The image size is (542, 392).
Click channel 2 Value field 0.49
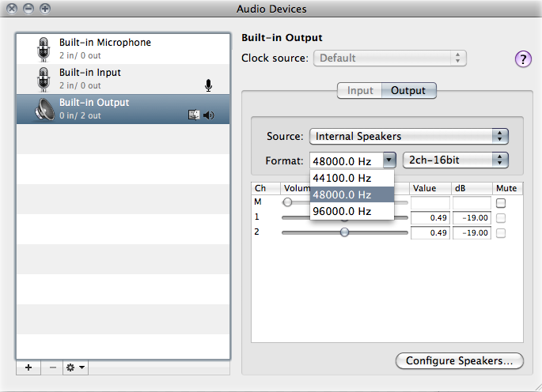click(430, 233)
